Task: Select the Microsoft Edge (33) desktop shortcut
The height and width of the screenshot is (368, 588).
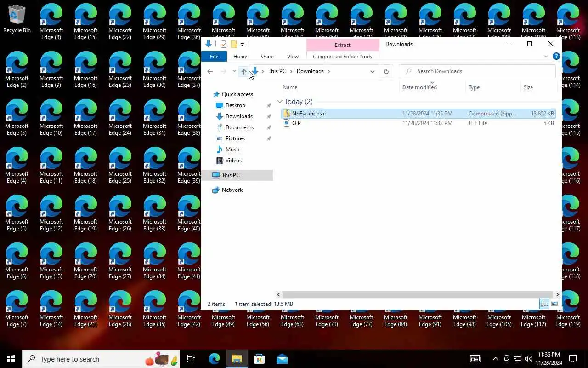Action: (154, 213)
